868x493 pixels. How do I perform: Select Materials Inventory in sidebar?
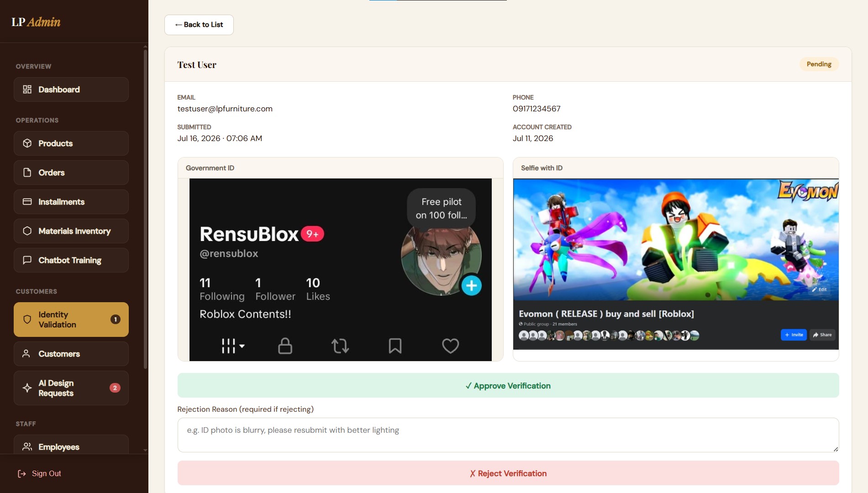(x=71, y=231)
